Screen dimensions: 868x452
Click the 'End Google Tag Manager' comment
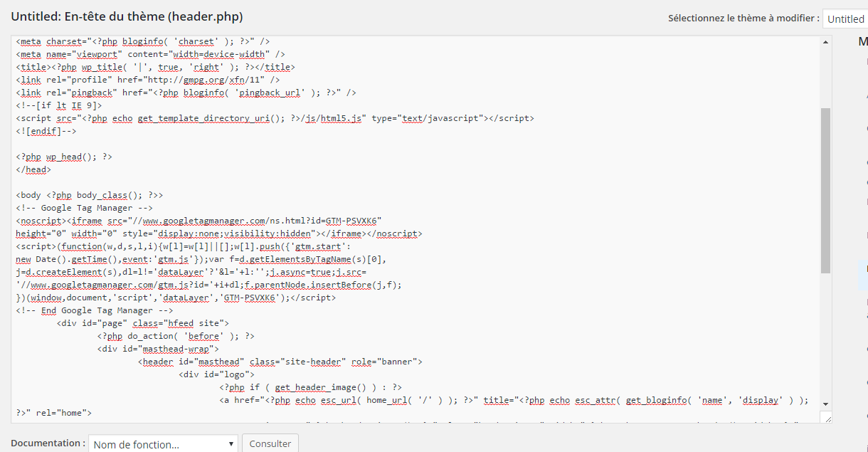(x=95, y=310)
